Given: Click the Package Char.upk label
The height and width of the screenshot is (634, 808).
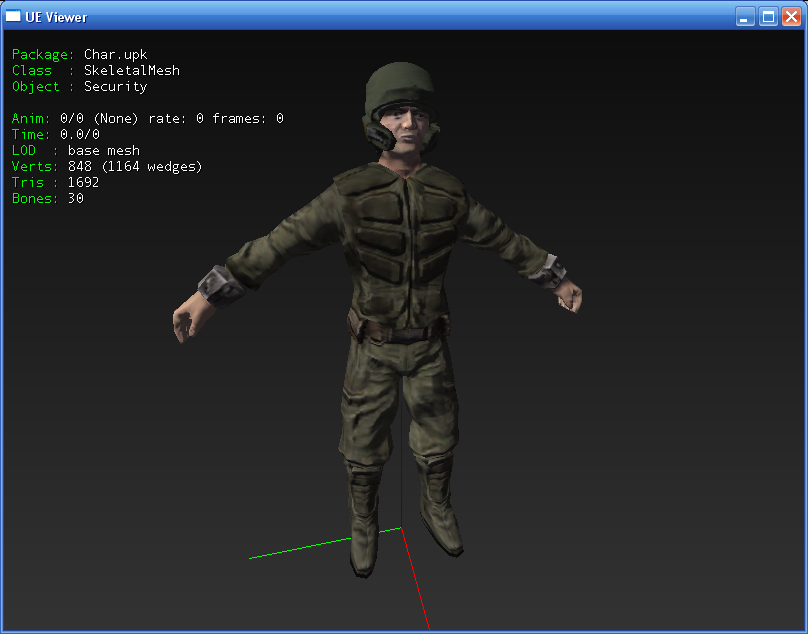Looking at the screenshot, I should (x=79, y=55).
